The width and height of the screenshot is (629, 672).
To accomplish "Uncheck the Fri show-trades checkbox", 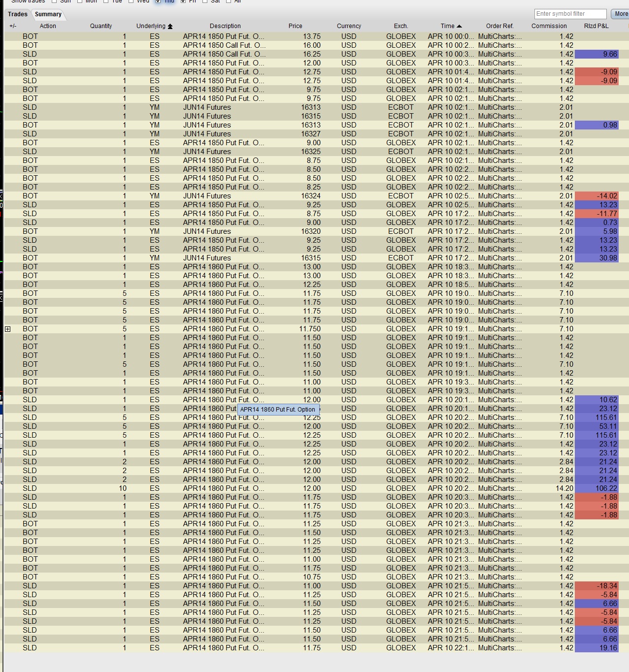I will pyautogui.click(x=183, y=1).
